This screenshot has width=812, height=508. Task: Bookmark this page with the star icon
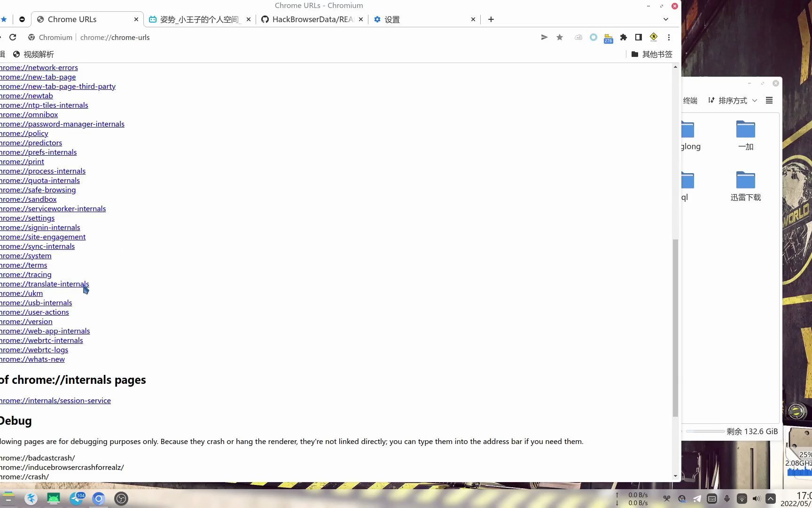coord(560,37)
